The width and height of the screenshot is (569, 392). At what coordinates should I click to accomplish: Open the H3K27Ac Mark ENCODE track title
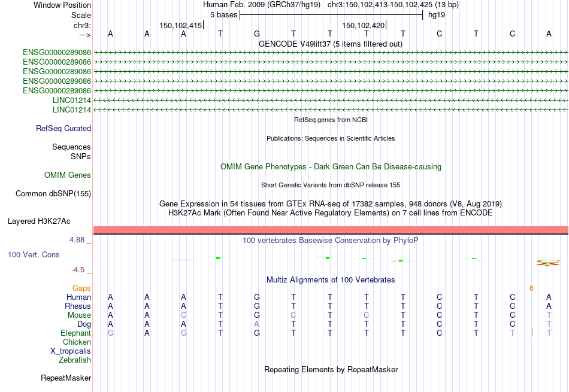331,213
